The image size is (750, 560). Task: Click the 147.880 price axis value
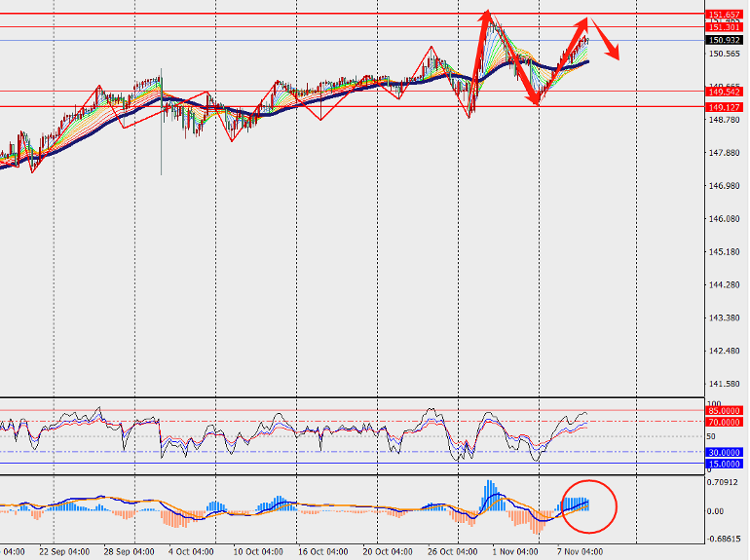pyautogui.click(x=724, y=153)
